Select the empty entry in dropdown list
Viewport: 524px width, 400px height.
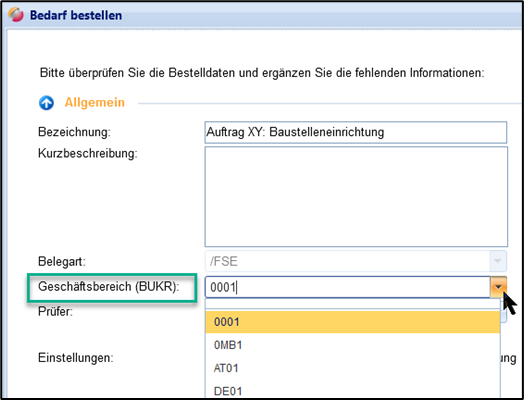pyautogui.click(x=353, y=304)
